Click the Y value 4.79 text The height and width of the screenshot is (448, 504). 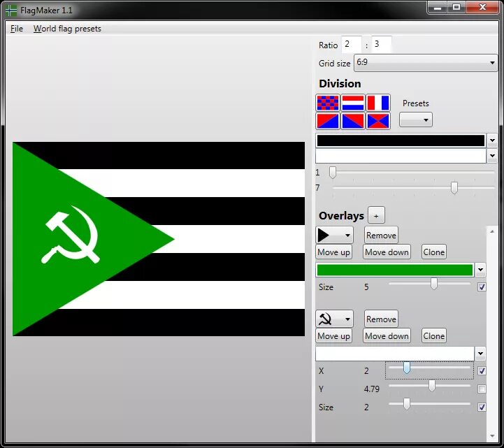[x=372, y=389]
